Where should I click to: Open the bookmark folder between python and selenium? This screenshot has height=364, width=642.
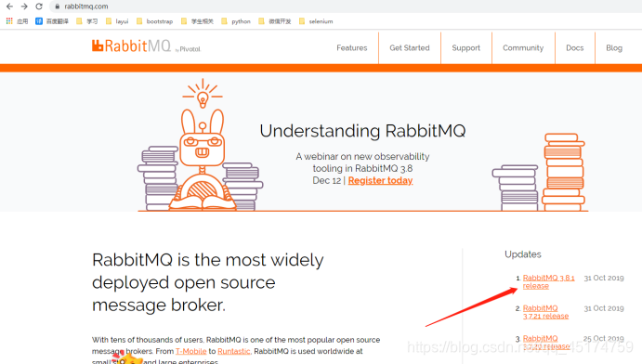point(275,21)
